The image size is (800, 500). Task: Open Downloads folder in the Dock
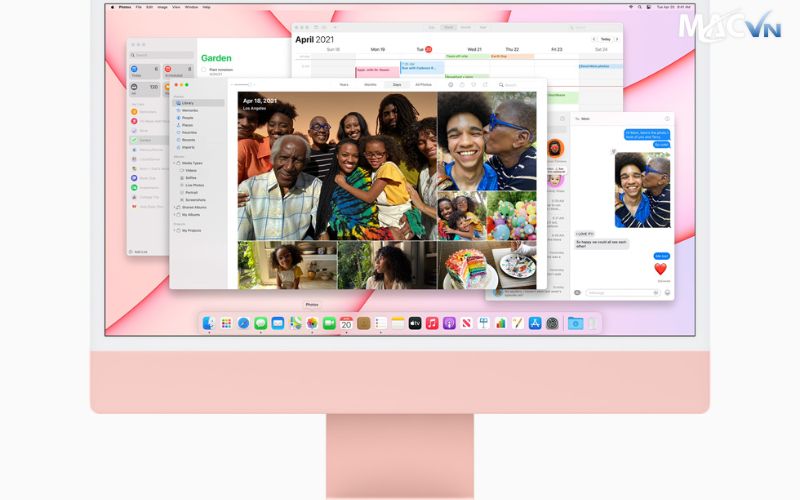tap(576, 323)
